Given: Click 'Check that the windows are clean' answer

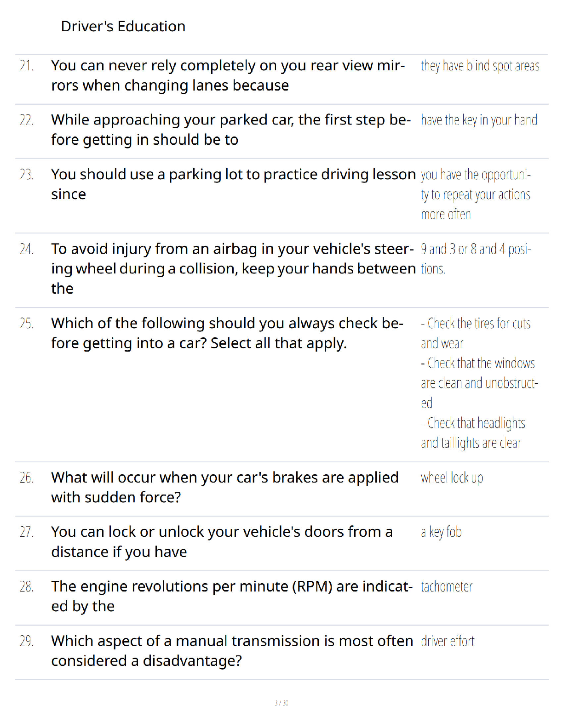Looking at the screenshot, I should (x=479, y=383).
